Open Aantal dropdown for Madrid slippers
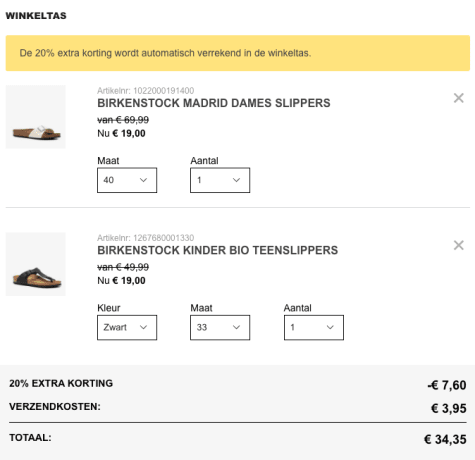 220,180
